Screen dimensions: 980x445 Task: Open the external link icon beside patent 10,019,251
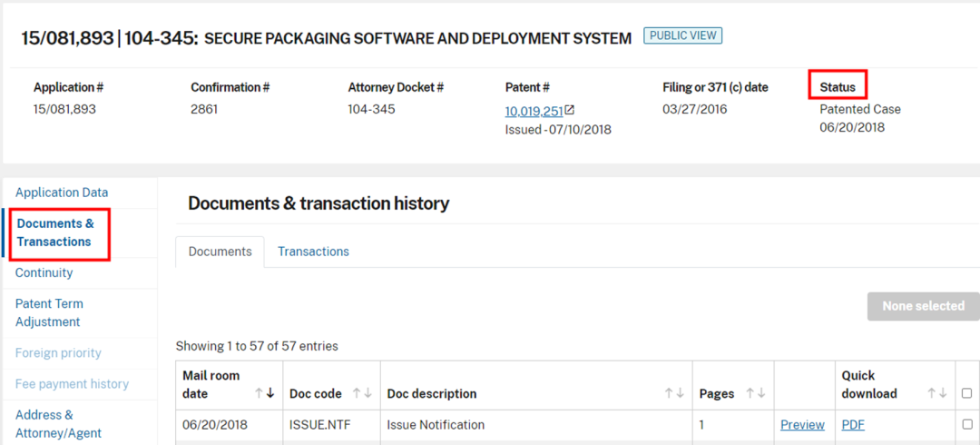(x=570, y=111)
